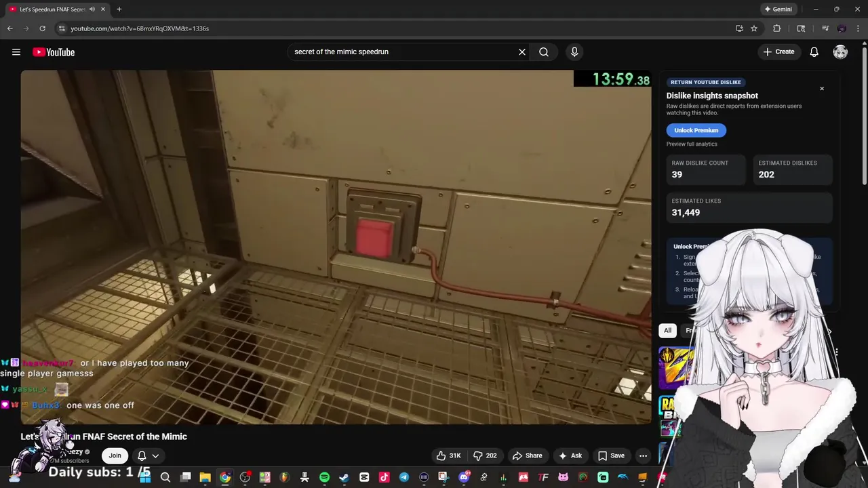This screenshot has height=488, width=868.
Task: Go to YouTube home via logo
Action: [x=54, y=52]
